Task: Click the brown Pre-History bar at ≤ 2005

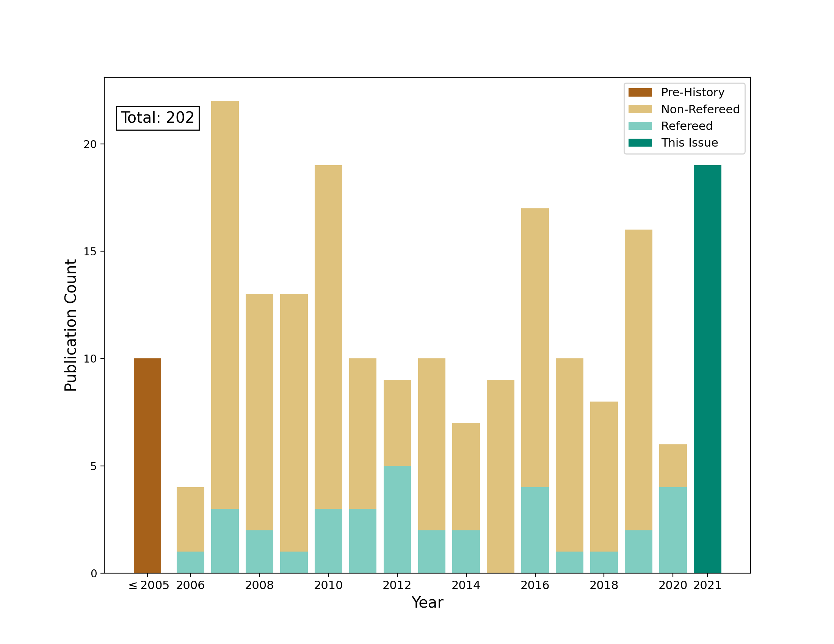Action: 147,466
